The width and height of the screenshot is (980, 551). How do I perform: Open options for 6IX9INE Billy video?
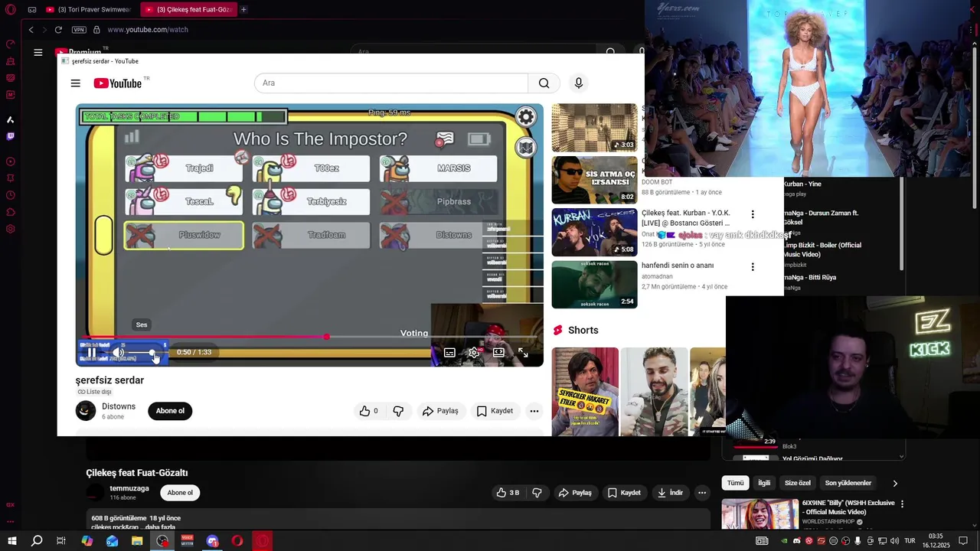coord(902,504)
